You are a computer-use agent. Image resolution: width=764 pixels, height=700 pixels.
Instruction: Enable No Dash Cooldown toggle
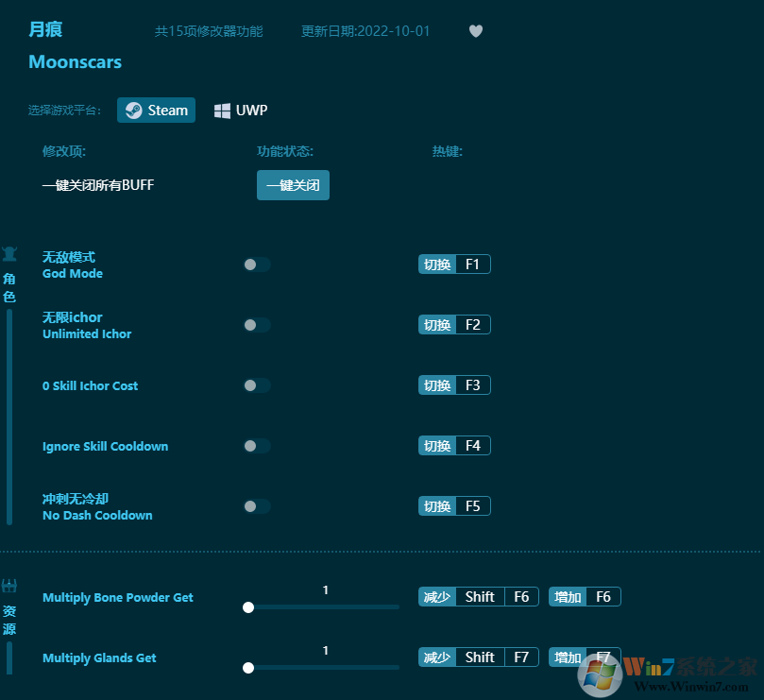click(257, 506)
